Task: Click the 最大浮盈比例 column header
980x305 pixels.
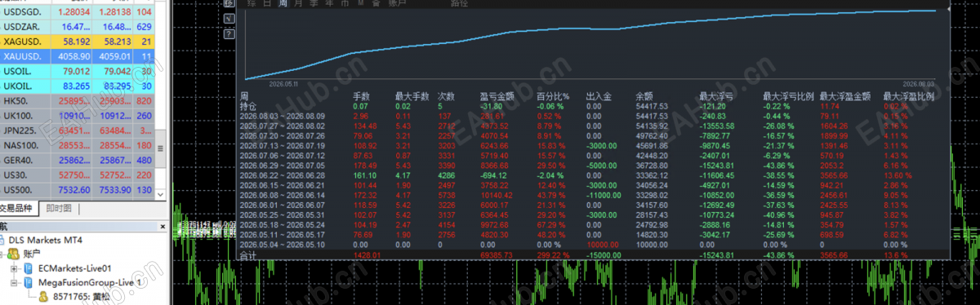Action: coord(910,96)
